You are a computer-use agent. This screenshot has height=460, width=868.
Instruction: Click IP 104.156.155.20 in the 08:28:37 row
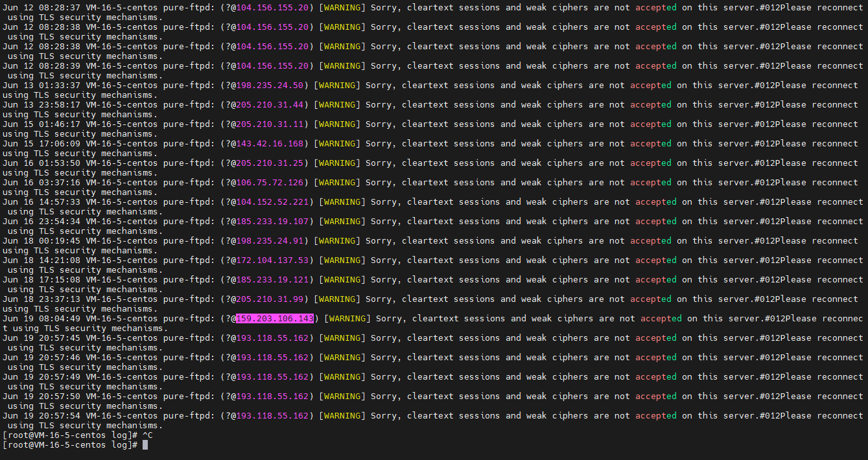click(x=272, y=8)
